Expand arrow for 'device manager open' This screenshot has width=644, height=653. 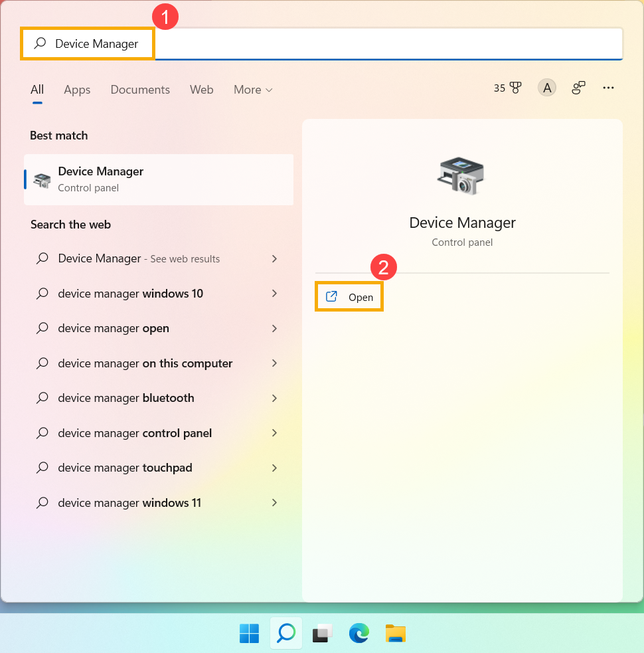point(274,329)
